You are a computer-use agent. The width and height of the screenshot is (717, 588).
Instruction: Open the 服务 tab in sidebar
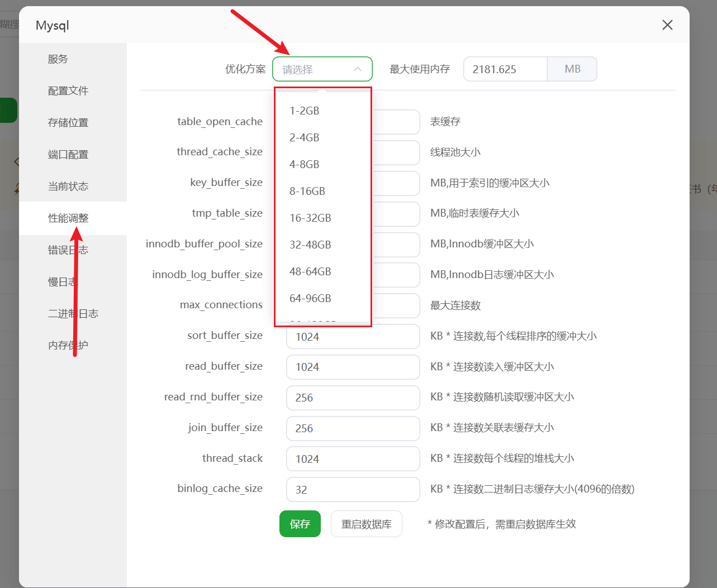point(58,59)
